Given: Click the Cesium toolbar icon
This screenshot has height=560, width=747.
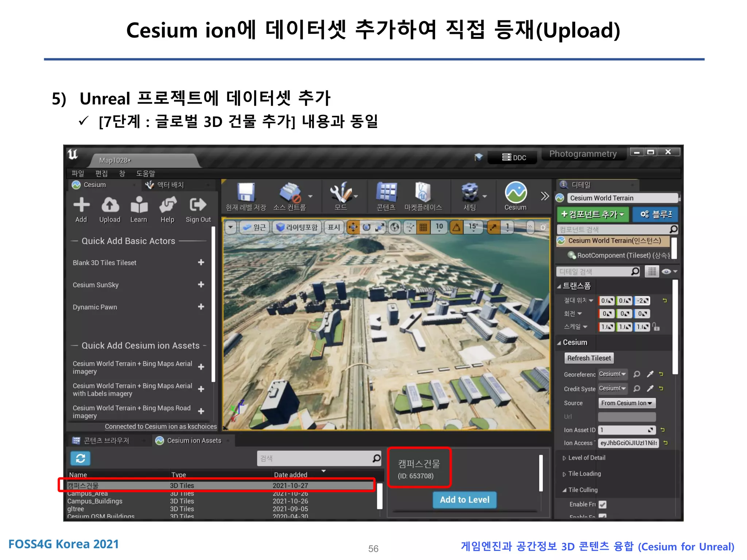Looking at the screenshot, I should 516,192.
